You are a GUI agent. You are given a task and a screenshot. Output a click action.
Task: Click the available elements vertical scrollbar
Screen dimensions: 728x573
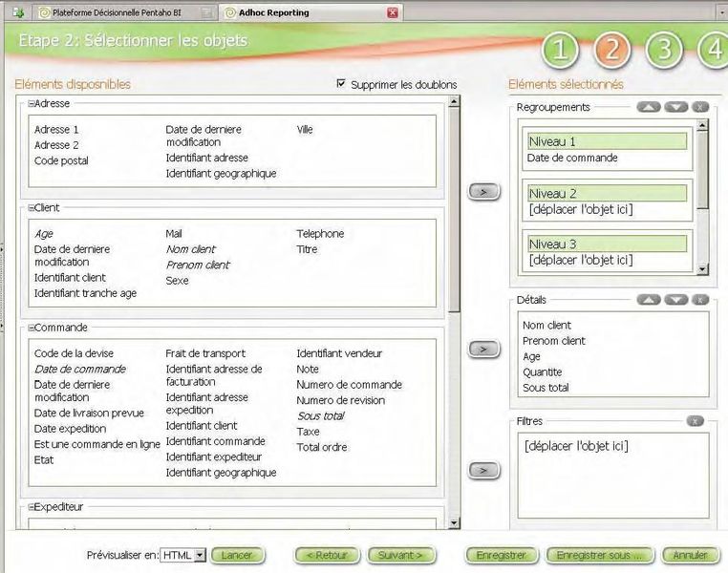(x=455, y=210)
